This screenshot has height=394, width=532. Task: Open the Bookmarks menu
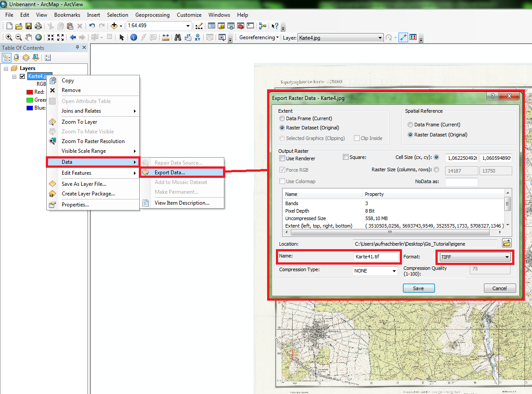pos(67,15)
